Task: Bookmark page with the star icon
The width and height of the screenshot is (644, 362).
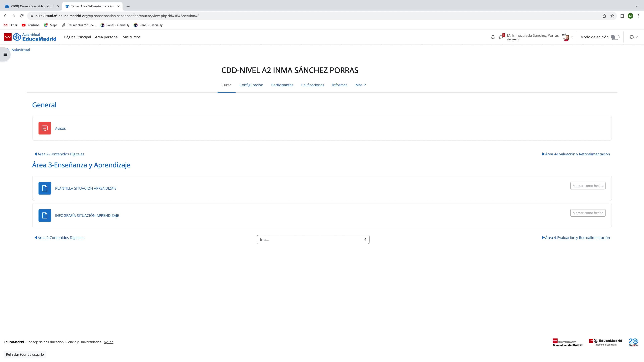Action: click(x=612, y=16)
